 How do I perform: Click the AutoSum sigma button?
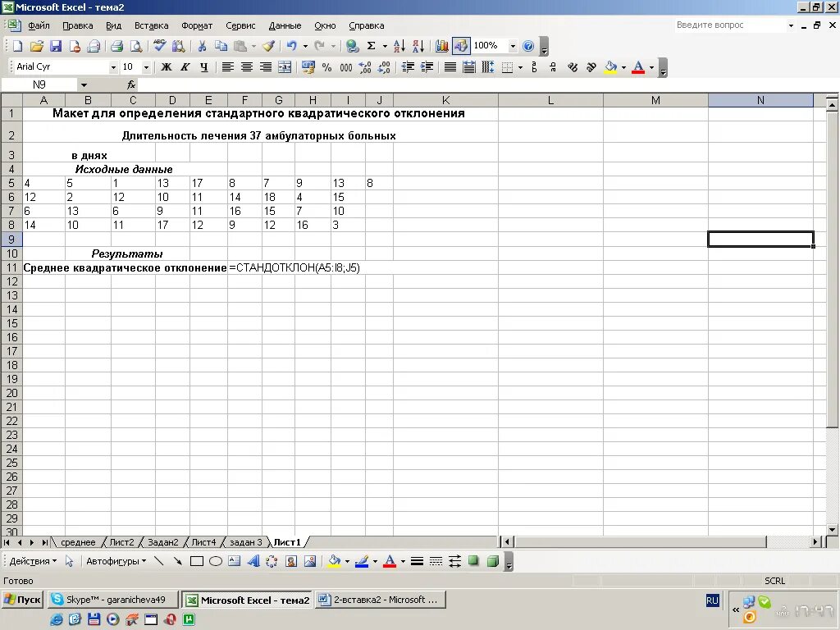point(371,46)
